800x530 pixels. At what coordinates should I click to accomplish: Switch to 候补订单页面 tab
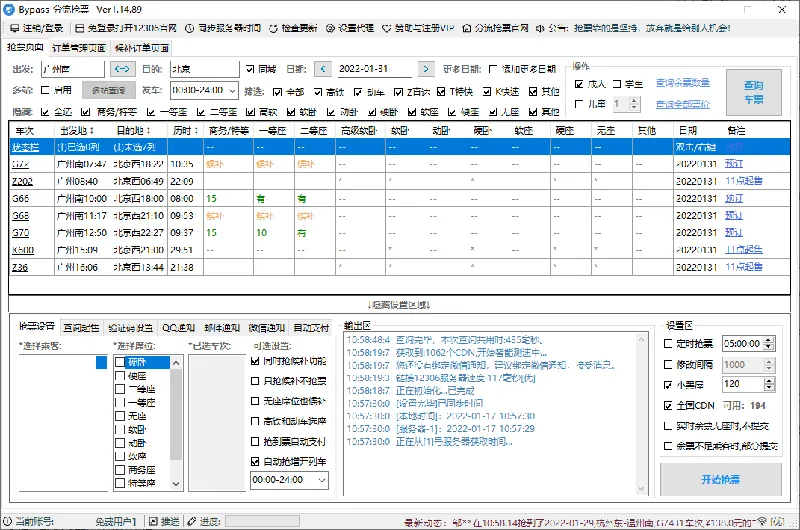coord(141,48)
